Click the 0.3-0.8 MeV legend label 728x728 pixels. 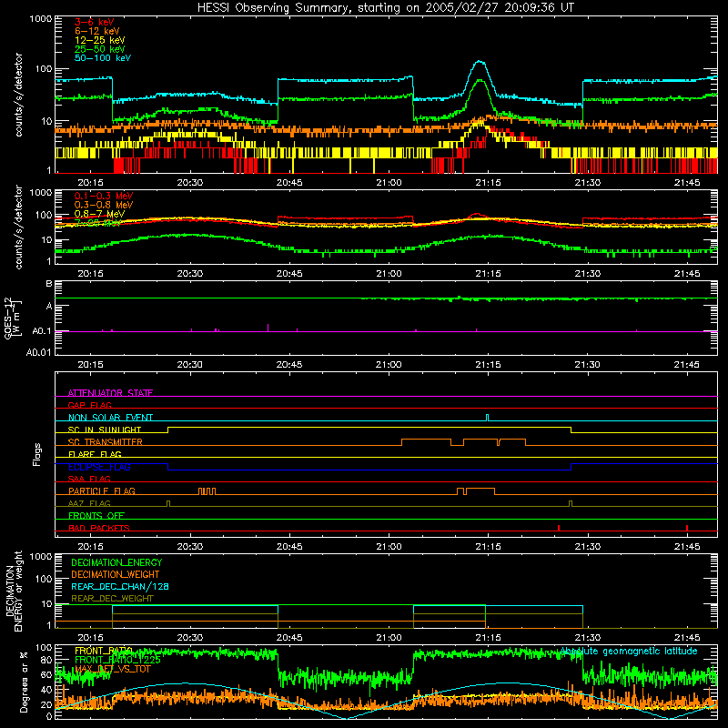pyautogui.click(x=104, y=205)
